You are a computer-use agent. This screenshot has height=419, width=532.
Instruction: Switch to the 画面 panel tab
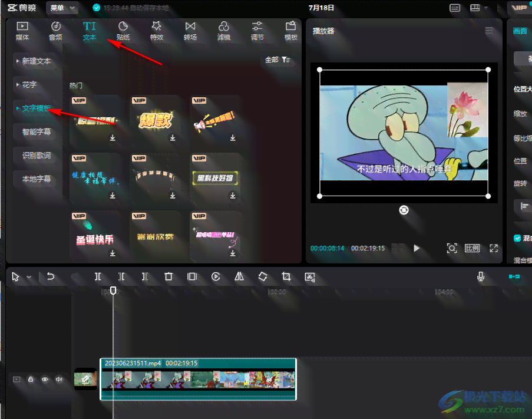click(x=520, y=31)
